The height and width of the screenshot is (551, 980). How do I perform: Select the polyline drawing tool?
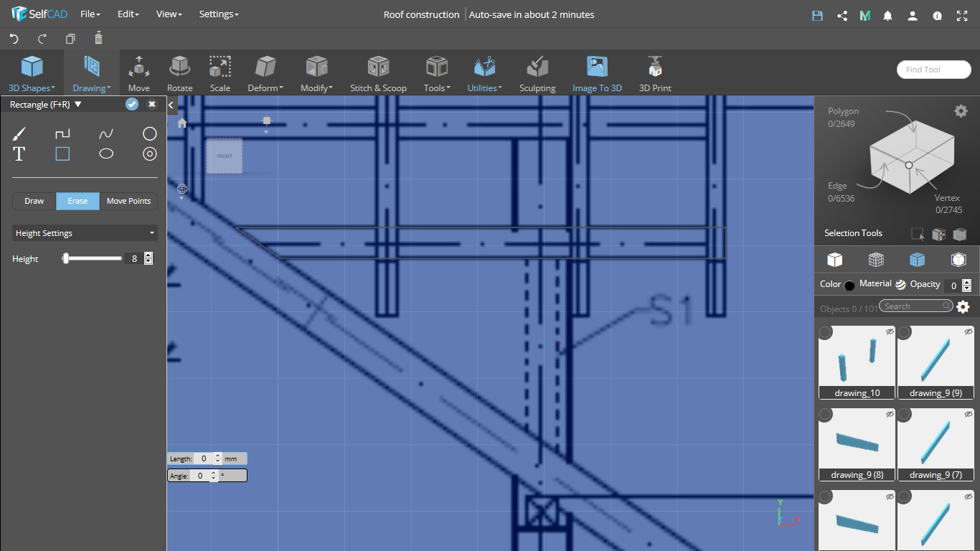click(63, 134)
